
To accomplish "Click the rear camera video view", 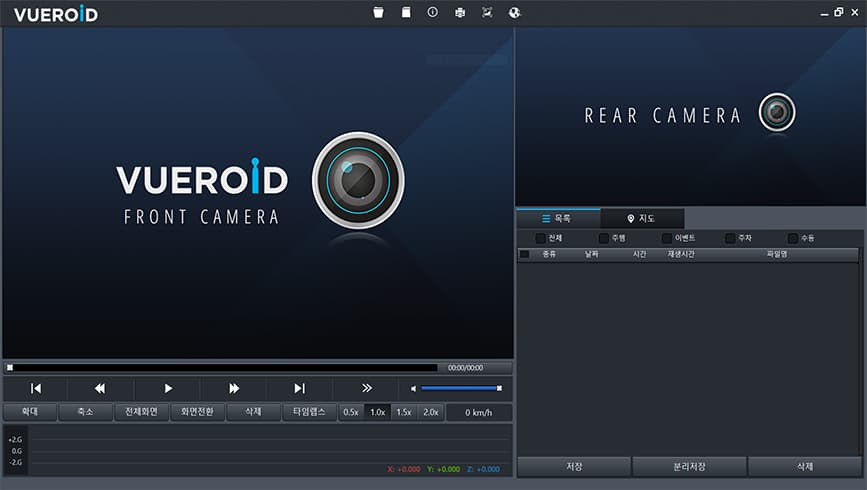I will point(691,117).
